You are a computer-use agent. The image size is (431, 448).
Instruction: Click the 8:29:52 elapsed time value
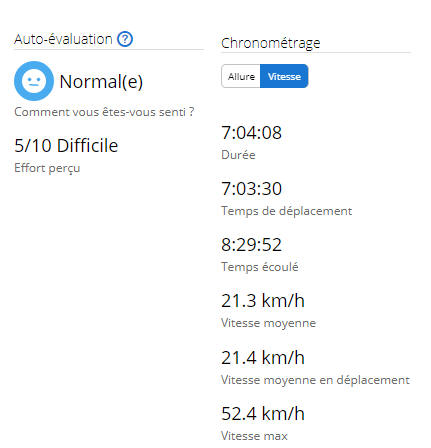(x=251, y=244)
